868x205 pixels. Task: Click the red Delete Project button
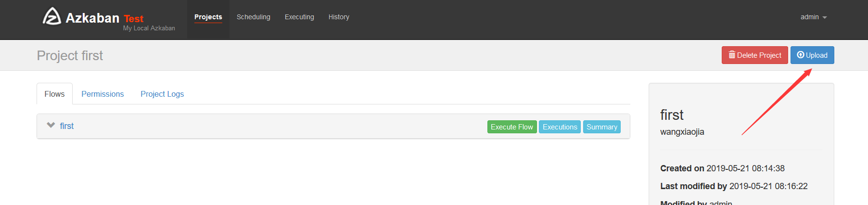[755, 55]
